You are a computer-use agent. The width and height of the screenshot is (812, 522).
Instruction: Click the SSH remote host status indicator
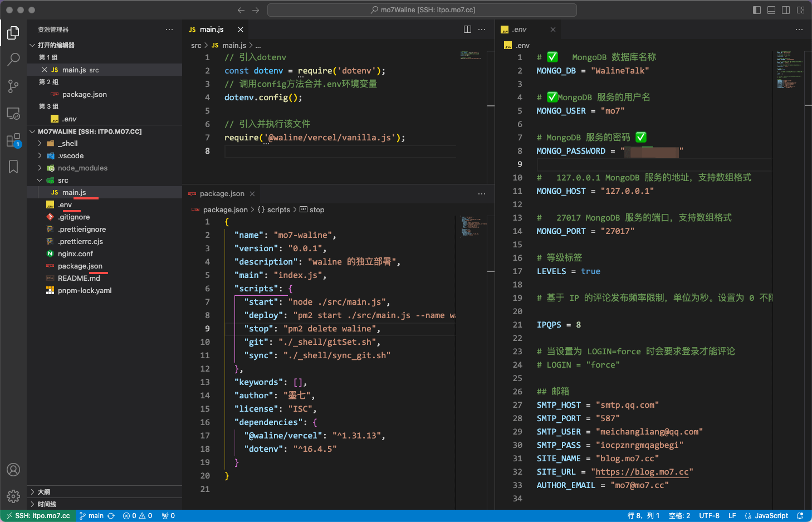38,516
